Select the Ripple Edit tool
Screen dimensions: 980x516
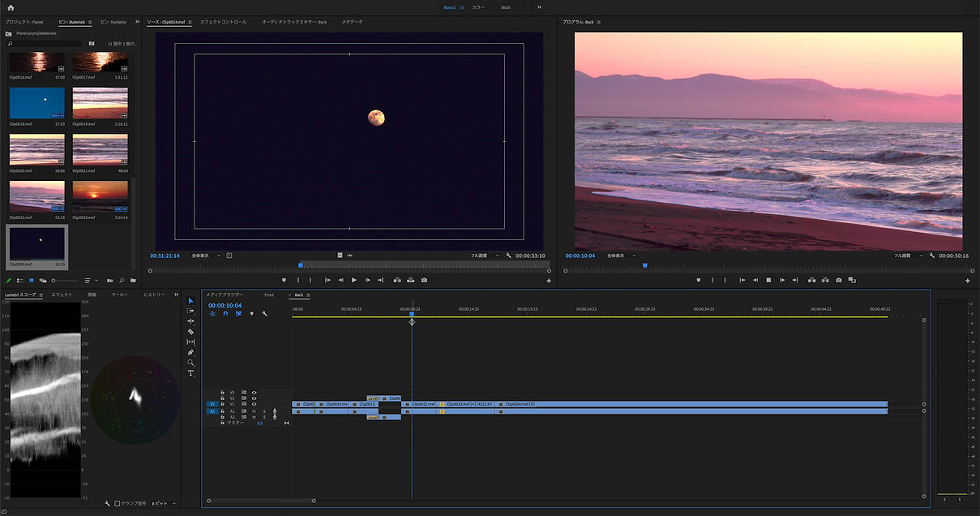191,321
